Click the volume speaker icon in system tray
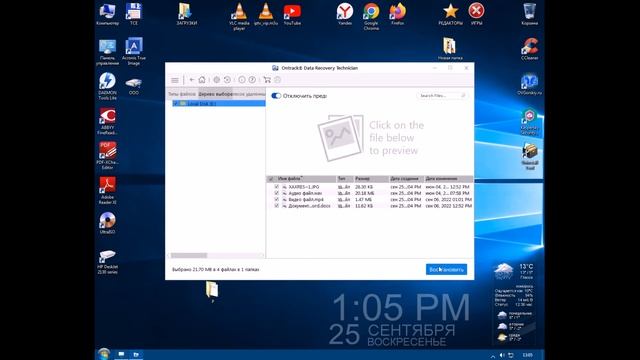 [x=502, y=356]
